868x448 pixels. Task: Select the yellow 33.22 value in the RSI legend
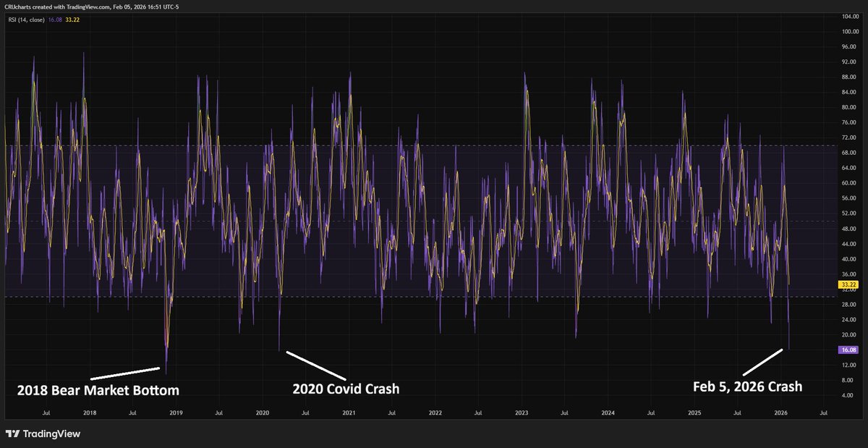pos(71,20)
